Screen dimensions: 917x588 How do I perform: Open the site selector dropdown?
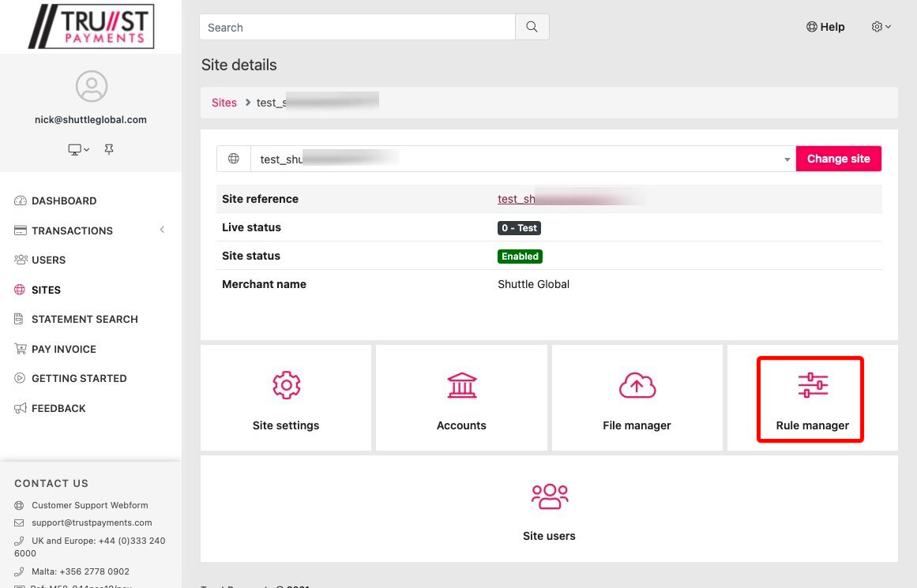[524, 159]
